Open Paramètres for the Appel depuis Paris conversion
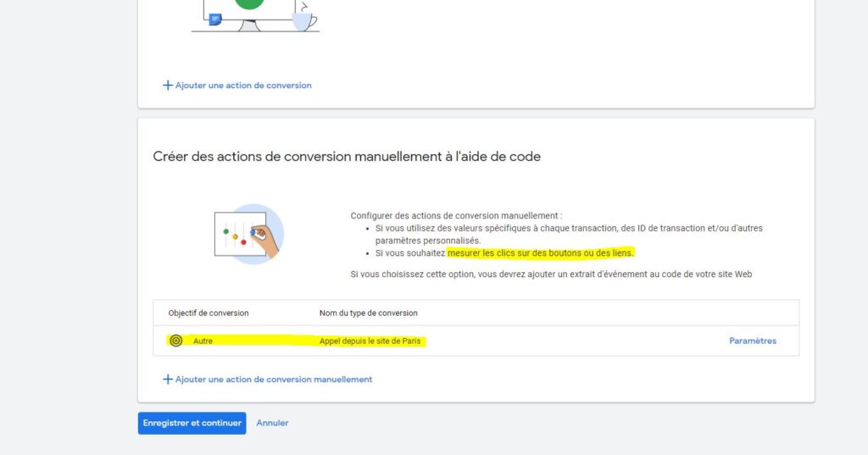Screen dimensions: 868x455 tap(752, 341)
